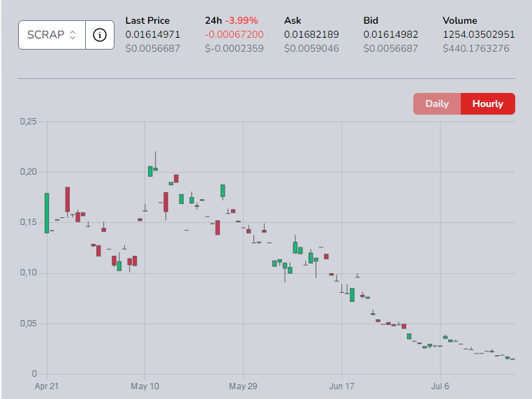Screen dimensions: 532x399
Task: Open the SCRAP token selector dropdown
Action: pos(52,35)
